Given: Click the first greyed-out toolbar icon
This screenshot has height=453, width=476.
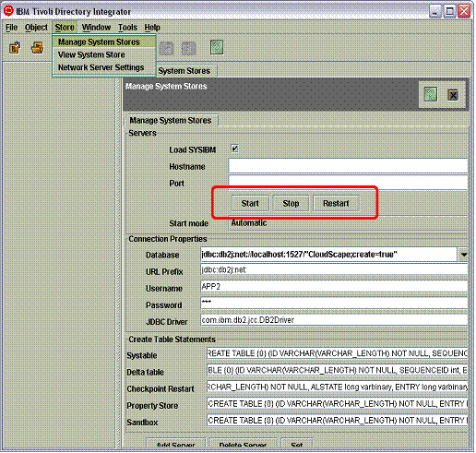Looking at the screenshot, I should (x=167, y=48).
